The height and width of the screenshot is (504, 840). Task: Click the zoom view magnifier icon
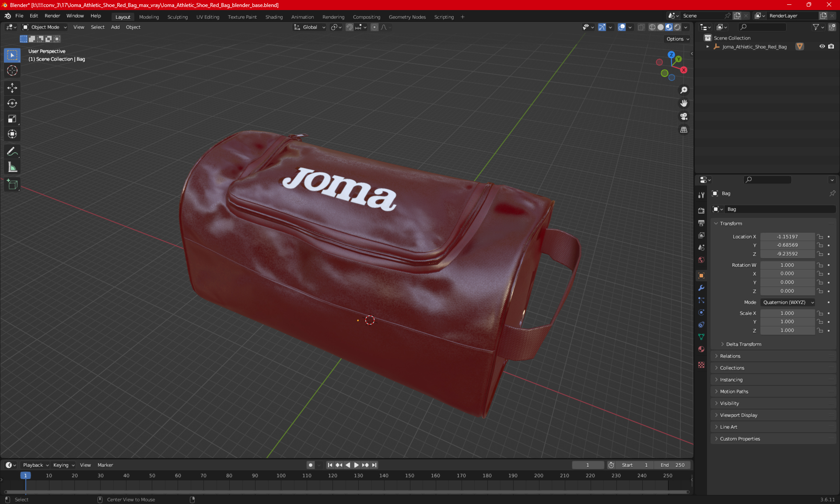(x=683, y=90)
